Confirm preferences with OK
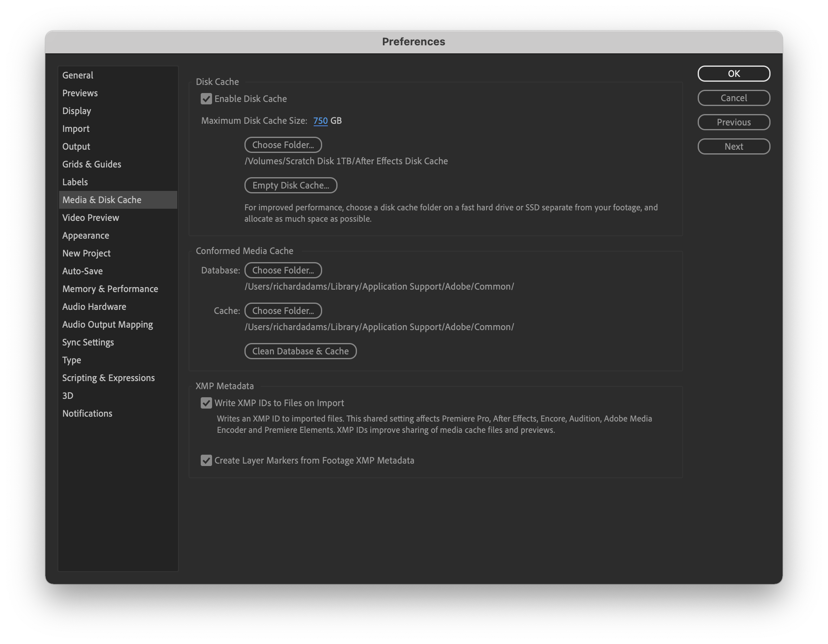828x644 pixels. point(734,74)
